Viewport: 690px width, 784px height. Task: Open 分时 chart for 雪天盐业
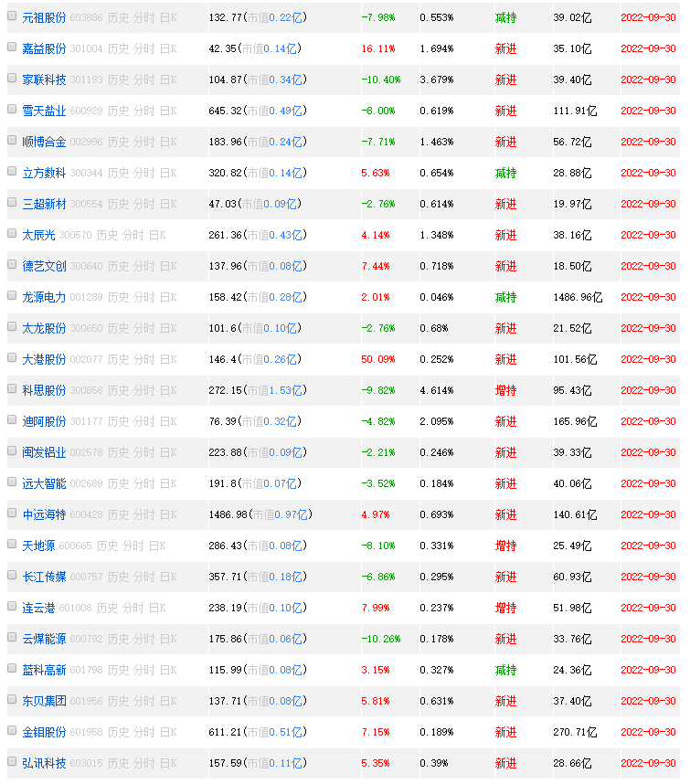click(144, 111)
